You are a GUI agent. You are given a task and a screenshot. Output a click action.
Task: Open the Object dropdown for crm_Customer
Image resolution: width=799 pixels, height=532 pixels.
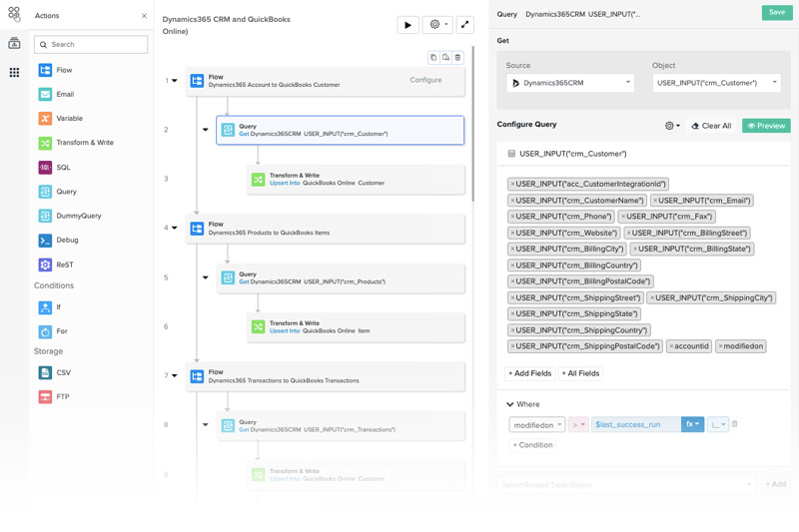click(717, 83)
